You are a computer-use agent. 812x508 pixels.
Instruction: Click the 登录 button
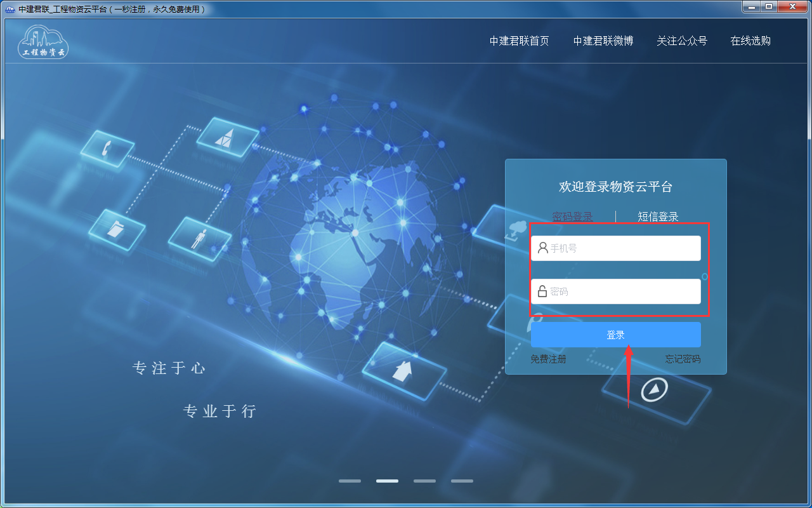coord(615,334)
